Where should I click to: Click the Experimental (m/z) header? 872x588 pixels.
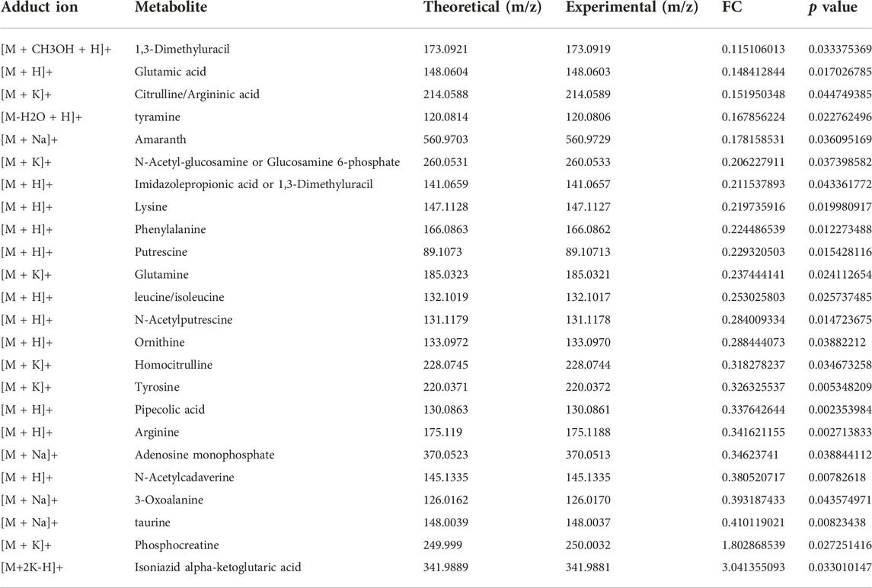632,7
